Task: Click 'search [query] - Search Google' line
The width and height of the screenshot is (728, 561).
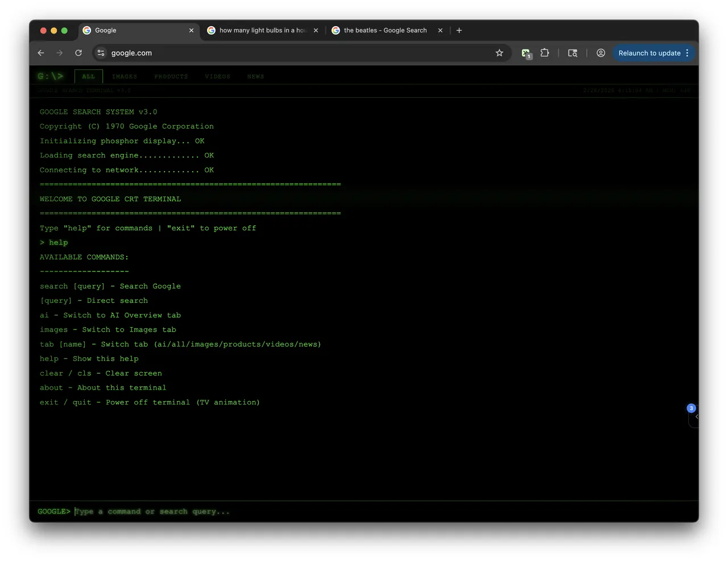Action: tap(110, 286)
